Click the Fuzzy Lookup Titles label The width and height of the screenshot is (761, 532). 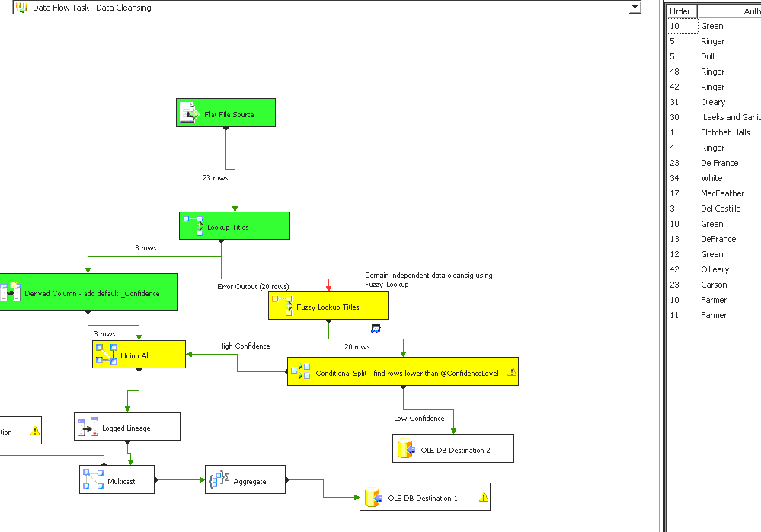click(x=328, y=307)
